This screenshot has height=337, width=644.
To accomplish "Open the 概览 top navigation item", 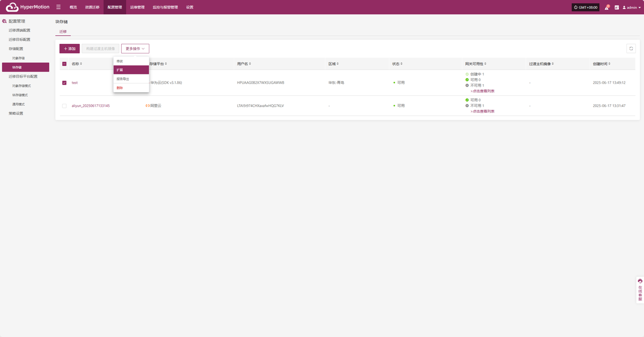I will click(x=73, y=7).
